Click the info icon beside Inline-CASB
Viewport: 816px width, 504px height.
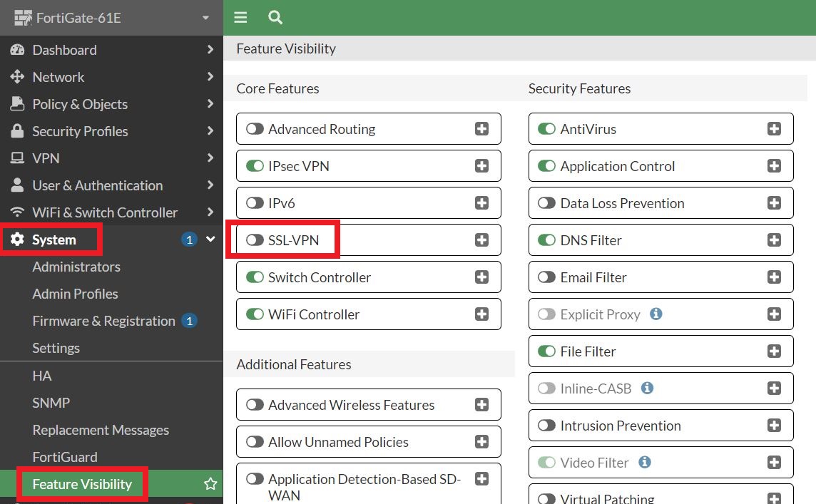[x=648, y=389]
